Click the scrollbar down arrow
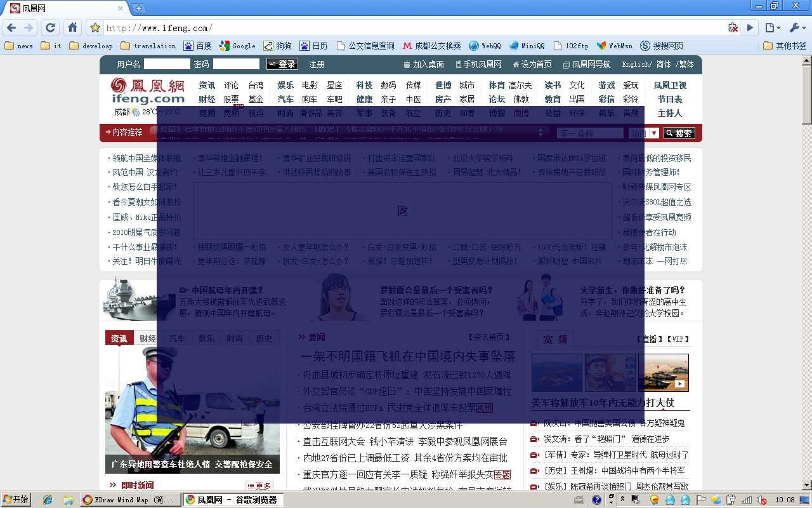 [x=806, y=486]
